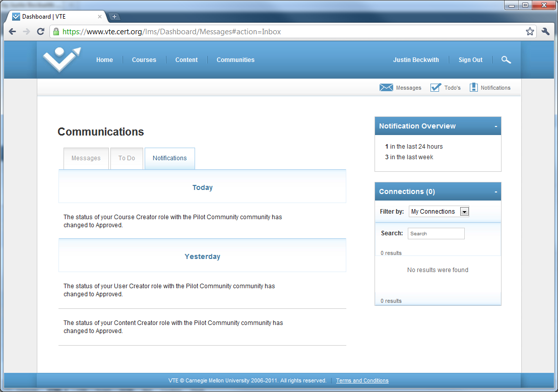Click the Carnegie Mellon copyright text
Screen dimensions: 558x392
pos(247,380)
